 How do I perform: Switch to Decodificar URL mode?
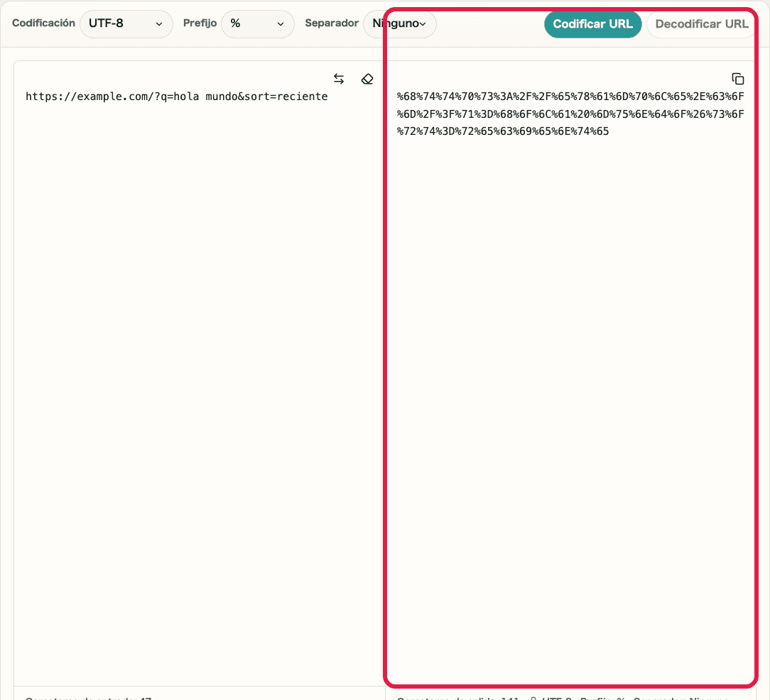coord(700,23)
